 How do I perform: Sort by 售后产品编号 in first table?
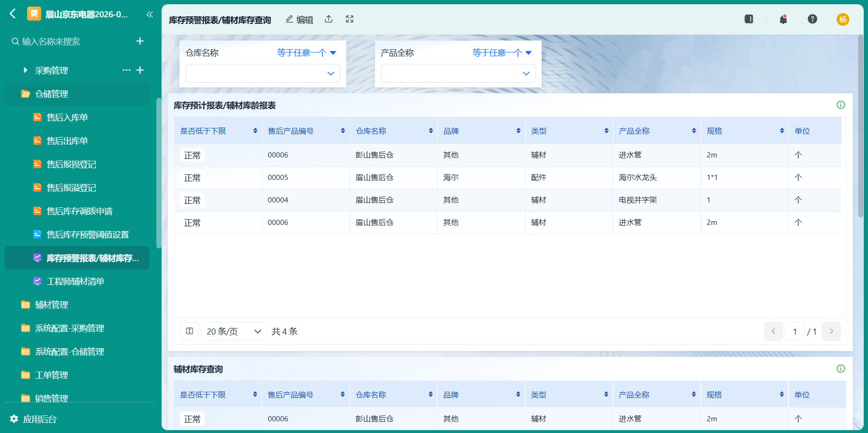click(343, 131)
